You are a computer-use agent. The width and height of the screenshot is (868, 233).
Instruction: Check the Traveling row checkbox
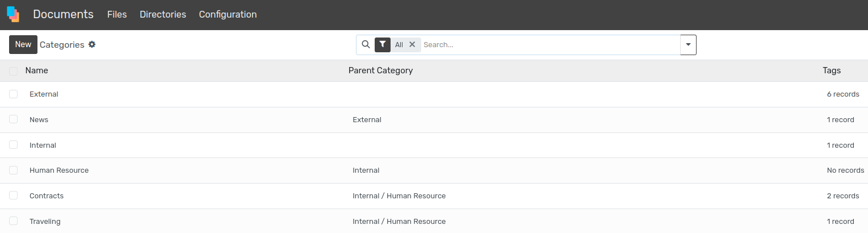tap(13, 221)
